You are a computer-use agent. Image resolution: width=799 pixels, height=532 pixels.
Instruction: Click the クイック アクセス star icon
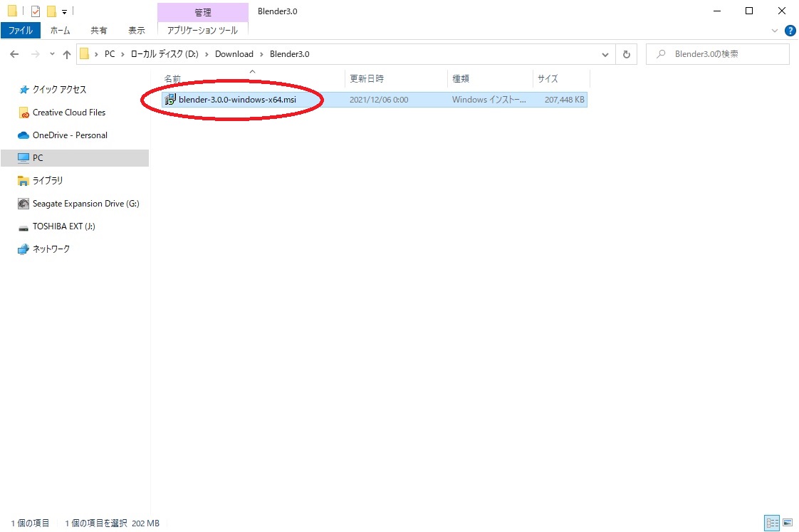pos(23,90)
